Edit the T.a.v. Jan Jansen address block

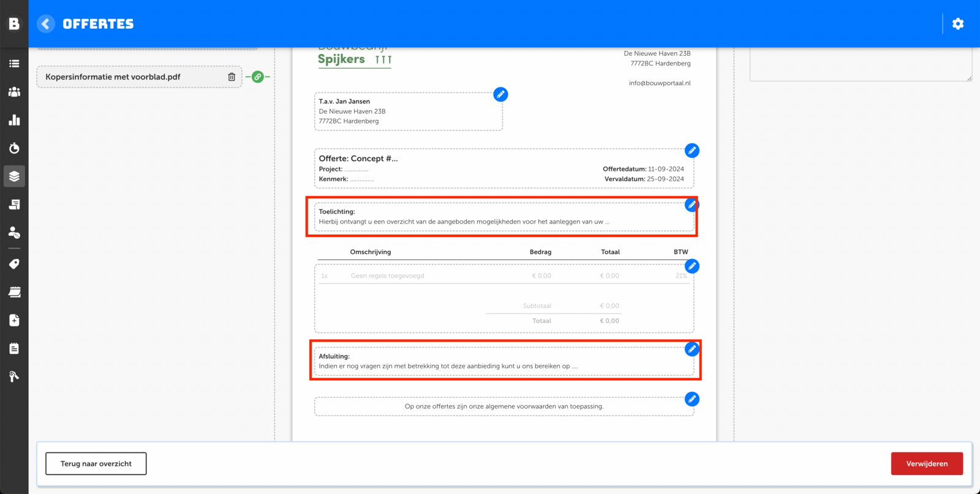500,94
